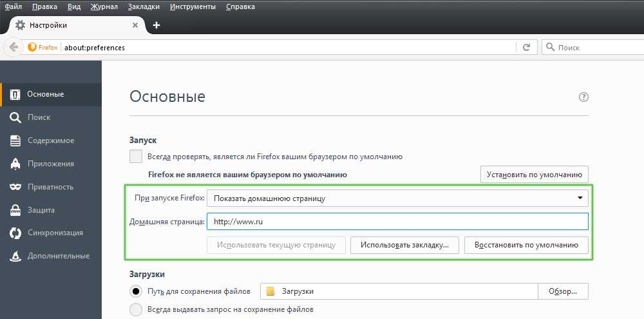The height and width of the screenshot is (319, 644).
Task: Open the Инструменты menu
Action: pos(194,7)
